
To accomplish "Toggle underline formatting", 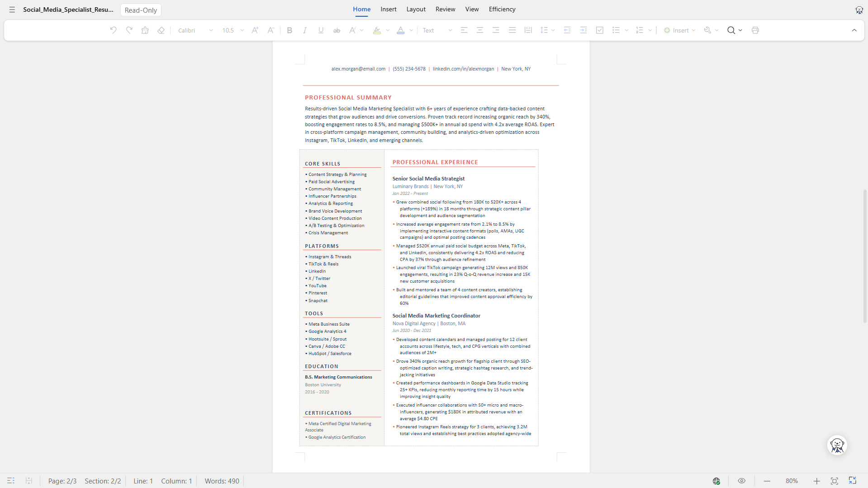I will point(321,30).
